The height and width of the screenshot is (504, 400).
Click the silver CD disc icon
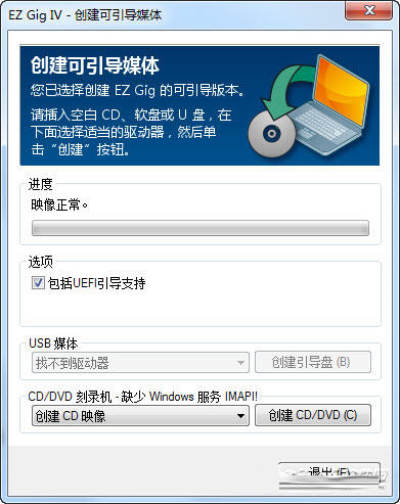tap(272, 133)
